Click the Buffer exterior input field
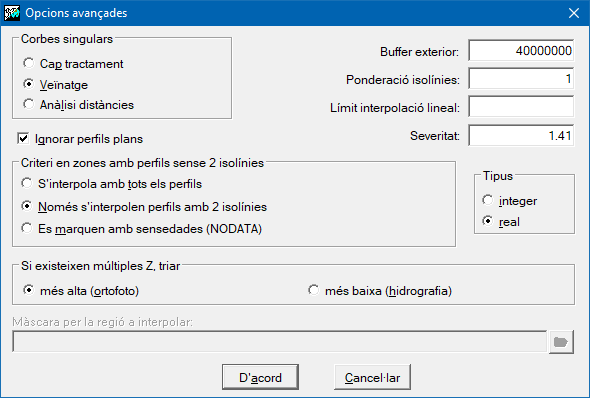The image size is (590, 398). 521,50
